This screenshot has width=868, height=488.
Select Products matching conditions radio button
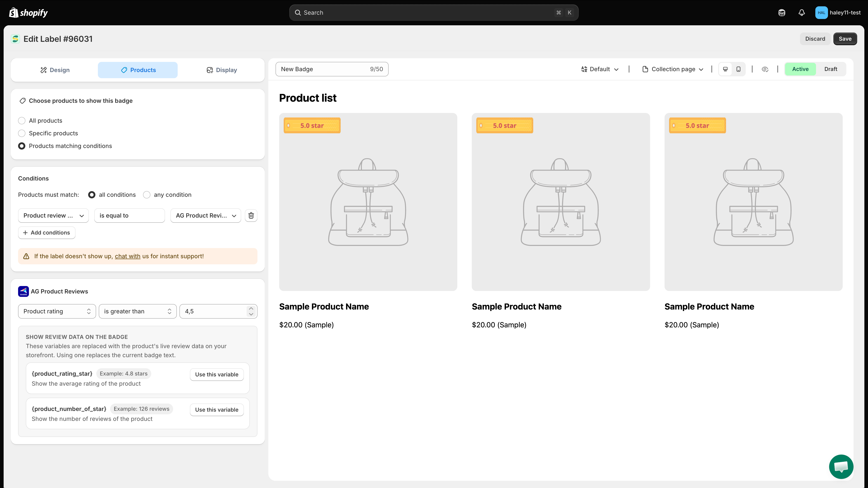(x=21, y=146)
